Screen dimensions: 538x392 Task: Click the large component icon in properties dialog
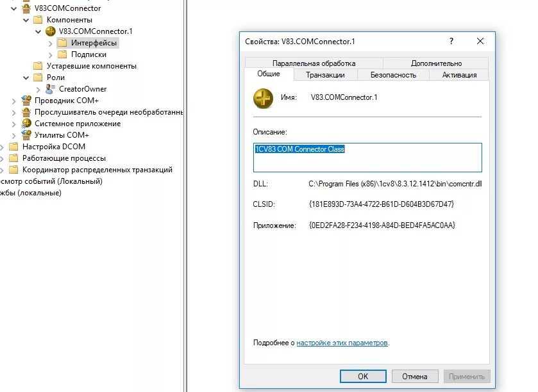pos(263,99)
